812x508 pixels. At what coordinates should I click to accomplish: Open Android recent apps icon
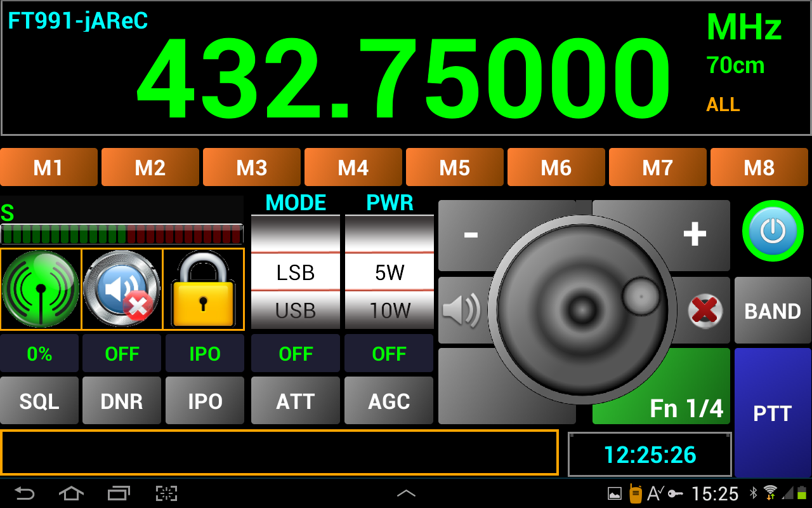tap(119, 493)
